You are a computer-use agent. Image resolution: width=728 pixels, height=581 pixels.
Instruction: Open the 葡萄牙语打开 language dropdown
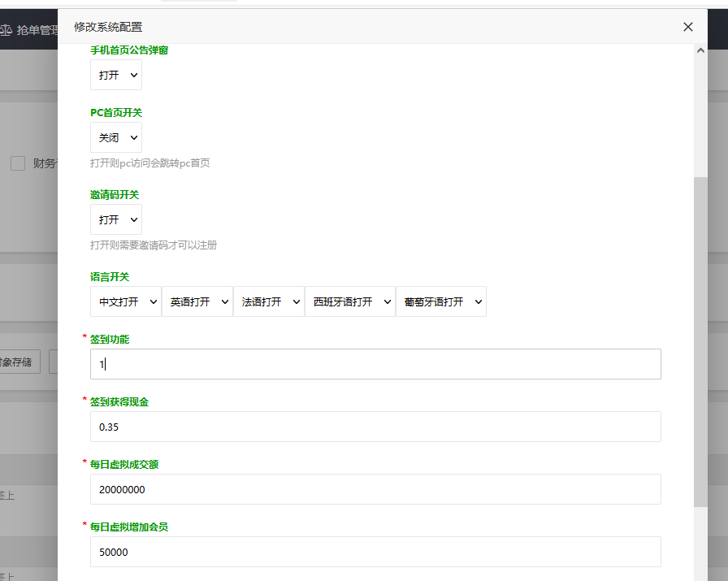440,301
